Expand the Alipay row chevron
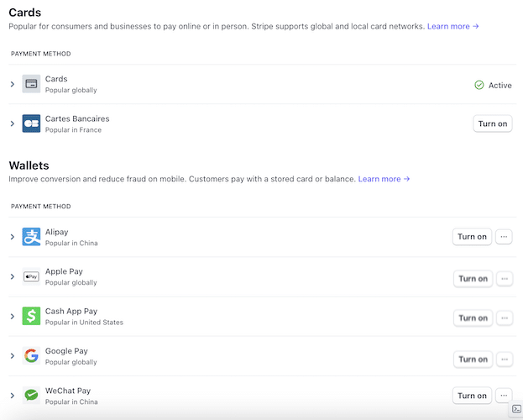This screenshot has height=420, width=523. (x=13, y=237)
